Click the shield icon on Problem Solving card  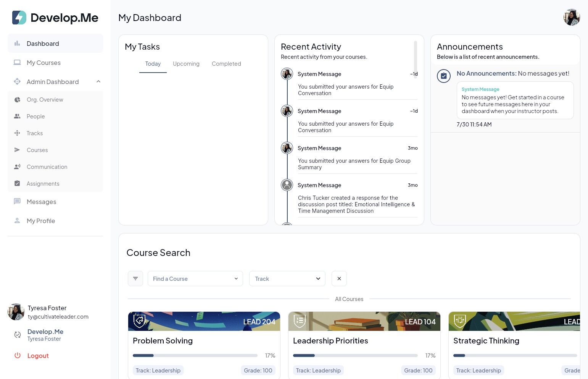point(140,321)
